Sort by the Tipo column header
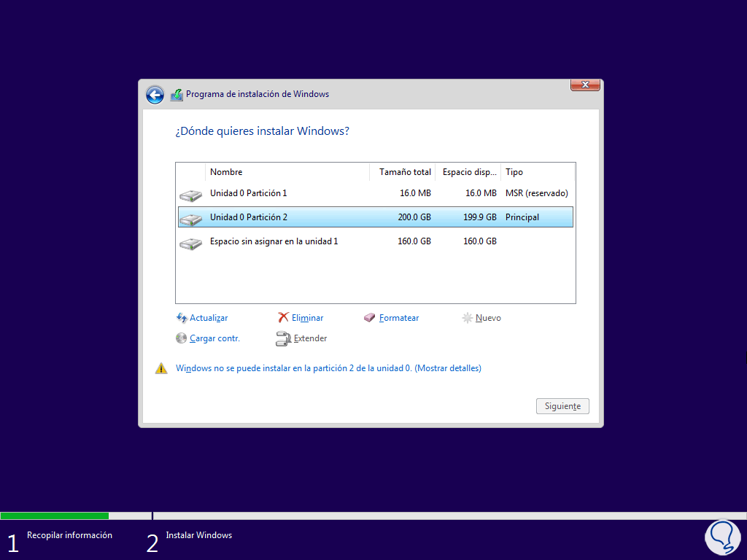The image size is (747, 560). (538, 172)
